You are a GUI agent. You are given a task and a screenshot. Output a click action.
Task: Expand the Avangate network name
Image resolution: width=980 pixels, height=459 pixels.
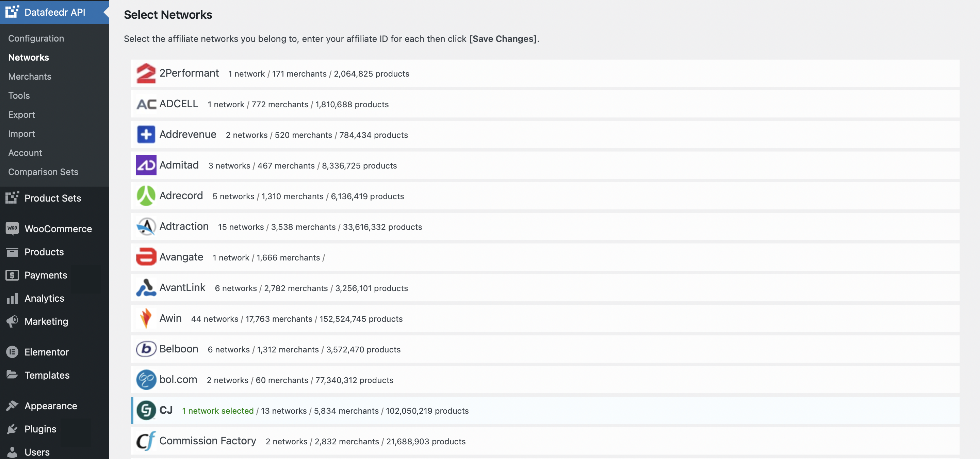coord(181,257)
